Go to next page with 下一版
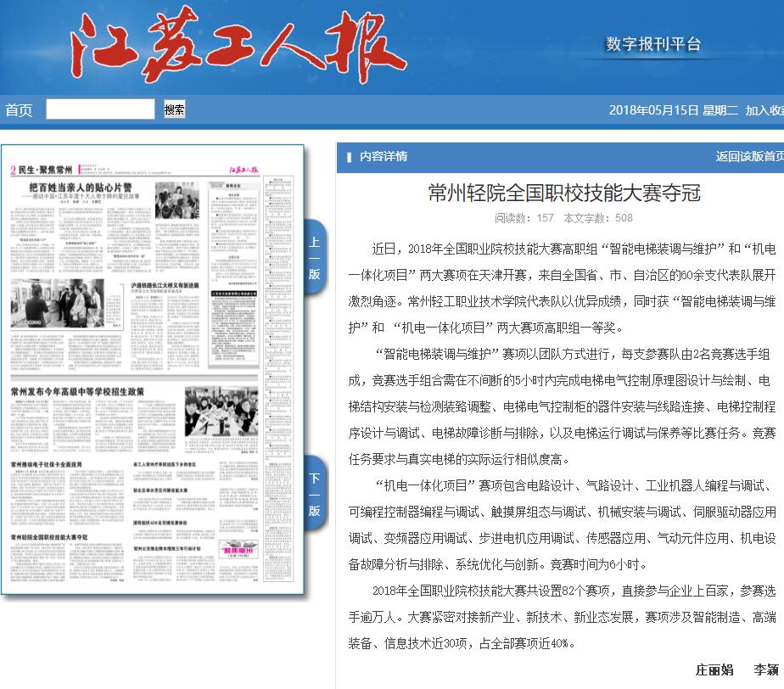 point(315,494)
